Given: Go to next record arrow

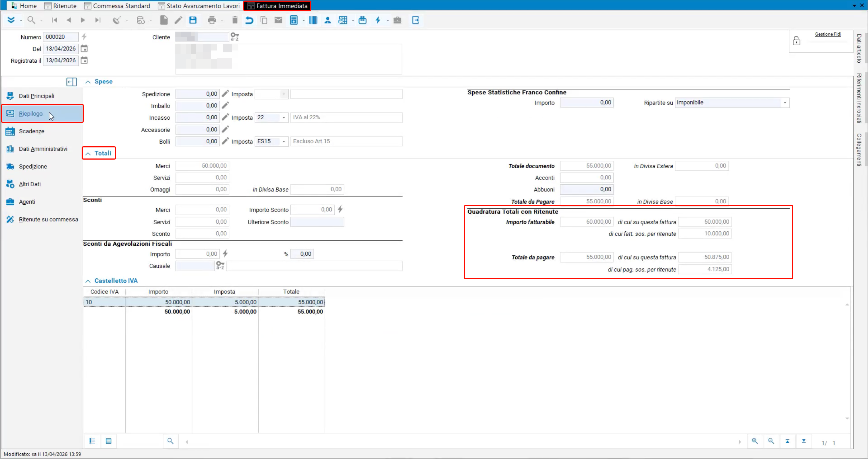Looking at the screenshot, I should click(83, 20).
